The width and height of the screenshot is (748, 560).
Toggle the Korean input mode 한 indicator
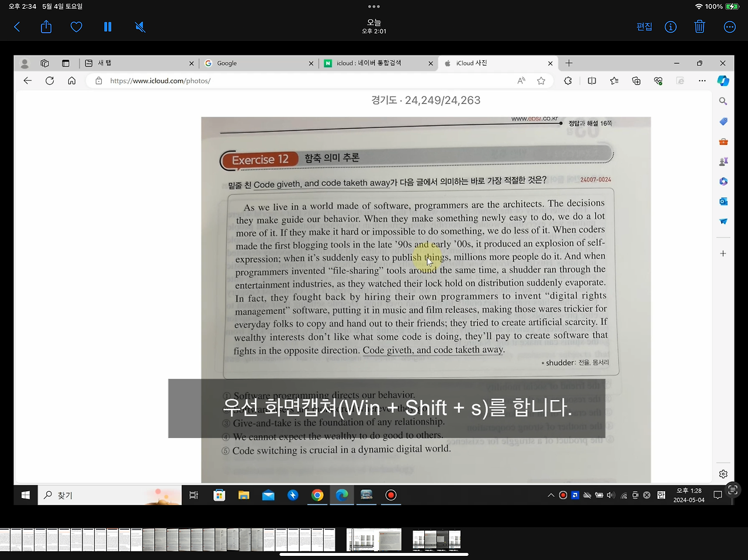[x=661, y=495]
